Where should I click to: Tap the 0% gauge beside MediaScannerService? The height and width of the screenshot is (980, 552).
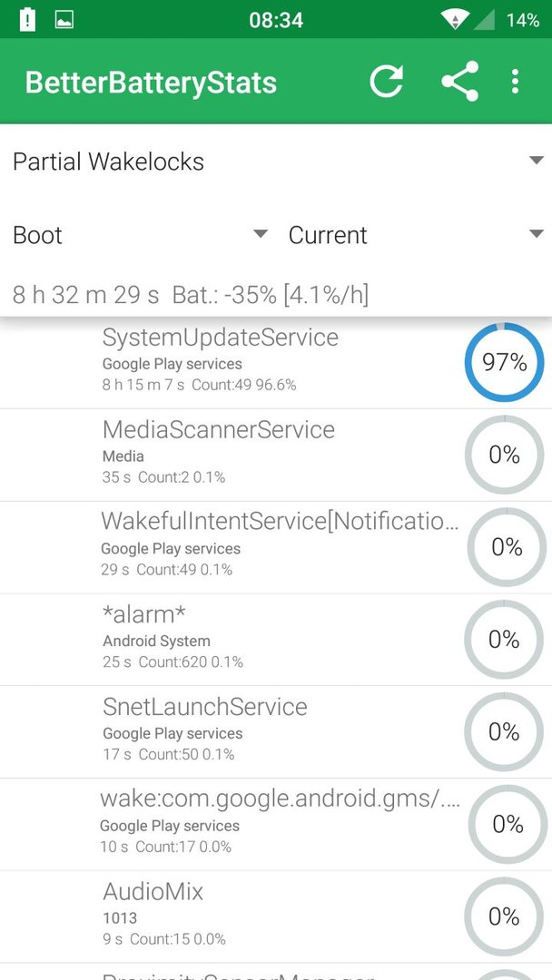(504, 455)
